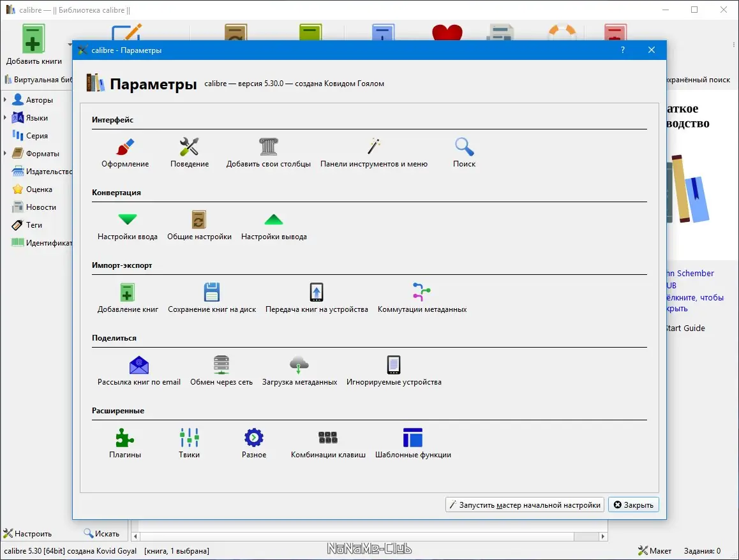Screen dimensions: 739x560
Task: Open Загрузка метаданных settings
Action: (x=299, y=371)
